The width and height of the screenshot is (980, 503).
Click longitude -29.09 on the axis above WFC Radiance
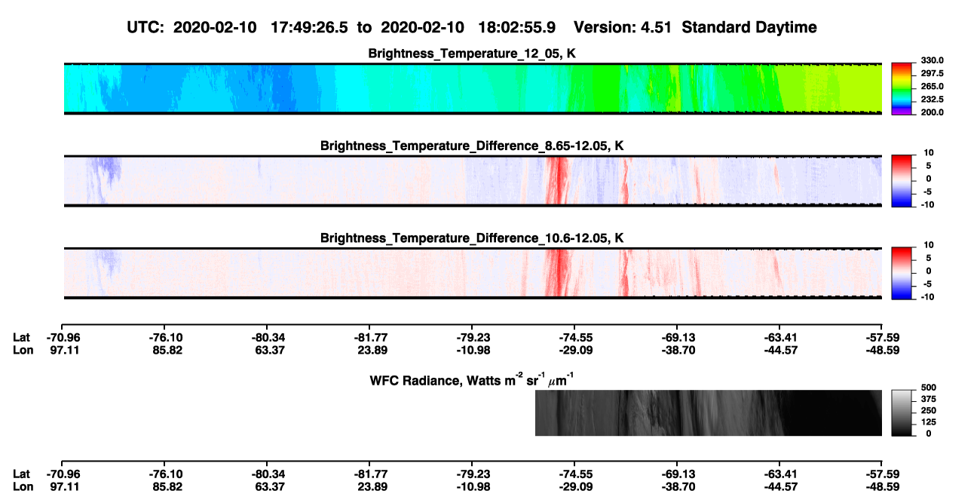[x=576, y=351]
